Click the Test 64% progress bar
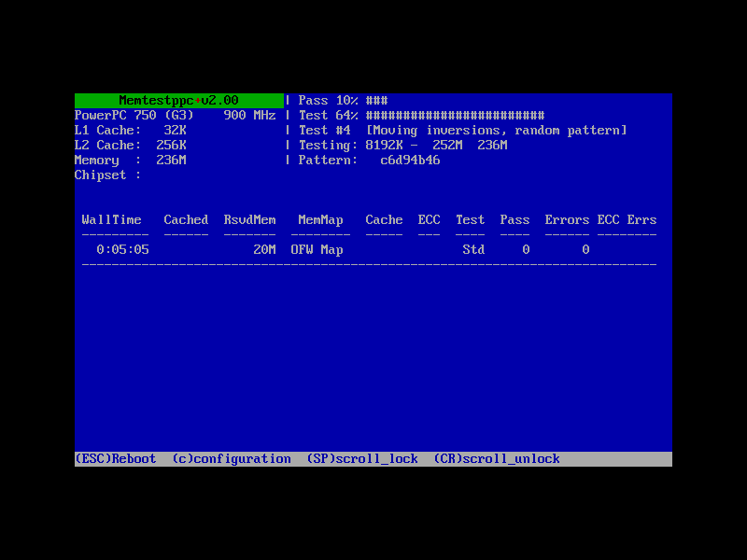The width and height of the screenshot is (747, 560). point(455,115)
